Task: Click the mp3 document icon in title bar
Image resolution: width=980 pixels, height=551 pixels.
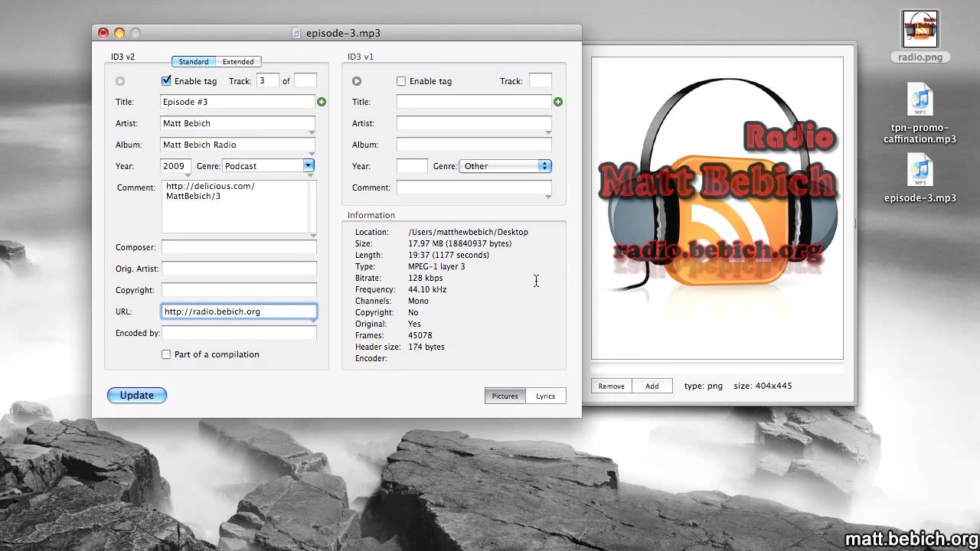Action: pos(296,33)
